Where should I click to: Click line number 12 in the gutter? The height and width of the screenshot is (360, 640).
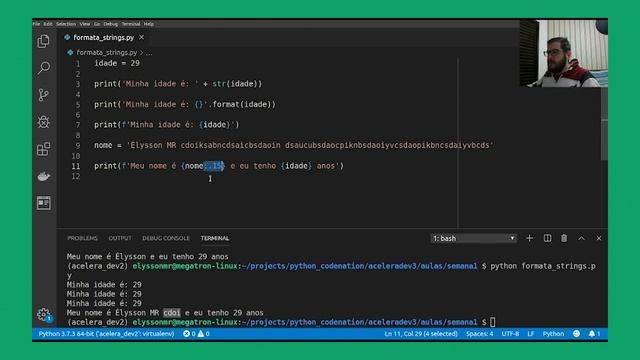[x=76, y=176]
